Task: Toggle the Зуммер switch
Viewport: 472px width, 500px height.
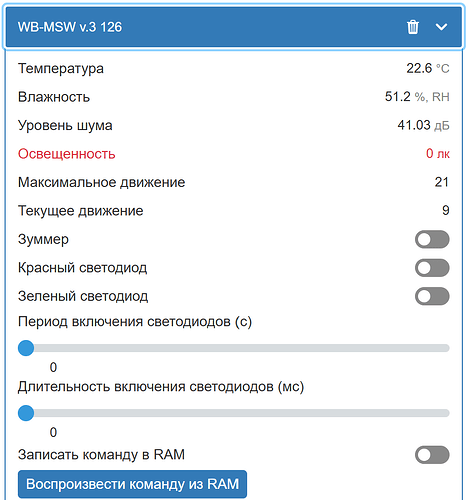Action: 432,239
